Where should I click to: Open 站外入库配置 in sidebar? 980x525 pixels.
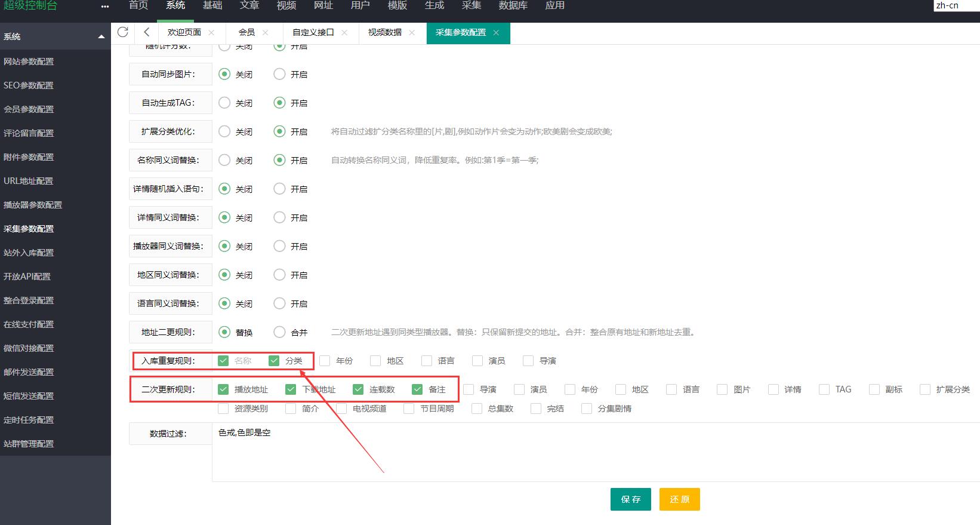(x=29, y=253)
